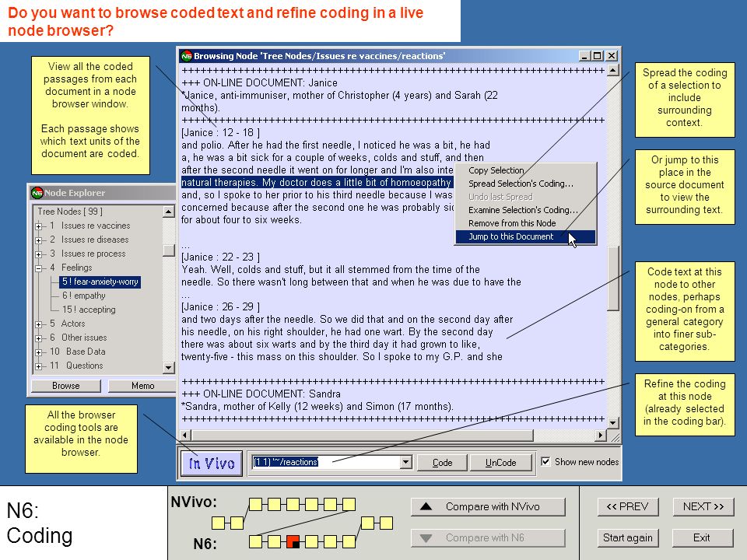Image resolution: width=747 pixels, height=560 pixels.
Task: Select Jump to this Document
Action: (525, 236)
